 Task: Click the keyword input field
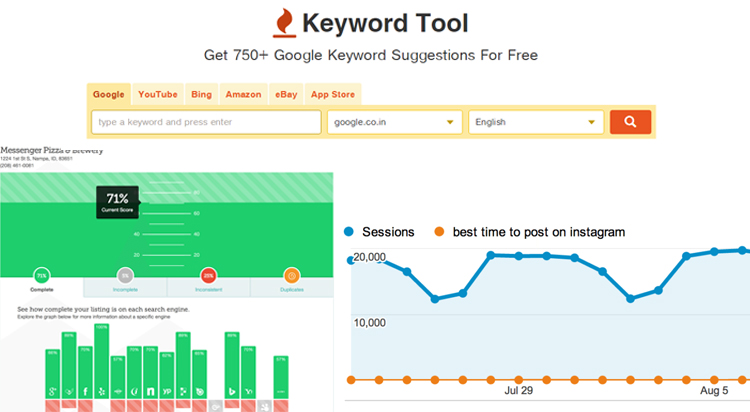click(x=206, y=122)
